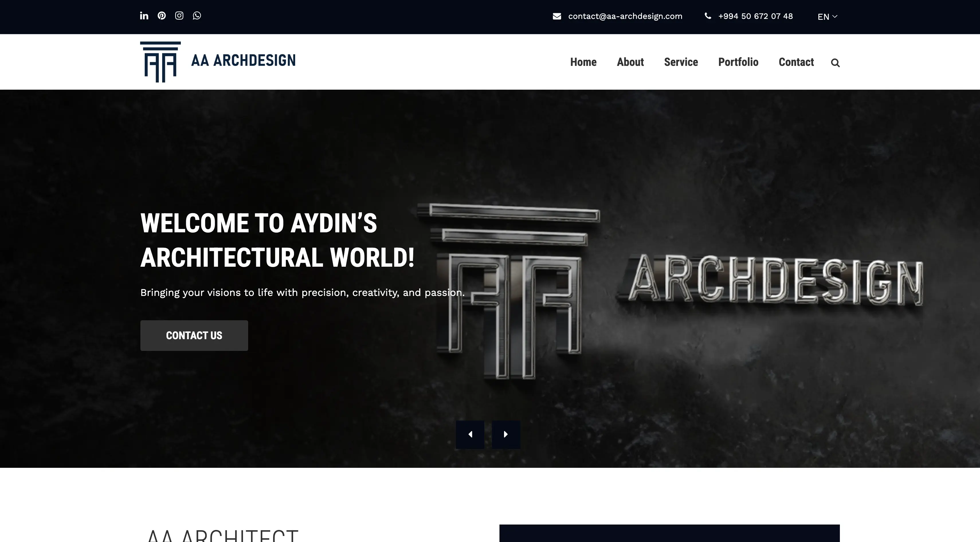980x542 pixels.
Task: Open the Instagram social icon
Action: coord(179,15)
